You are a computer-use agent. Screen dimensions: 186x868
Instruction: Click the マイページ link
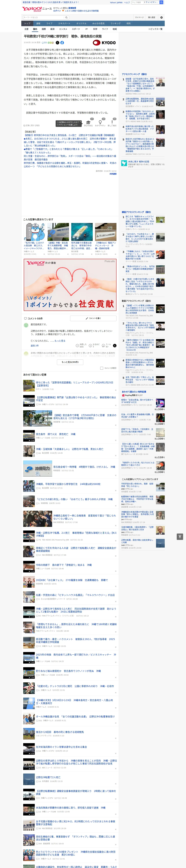click(x=139, y=18)
